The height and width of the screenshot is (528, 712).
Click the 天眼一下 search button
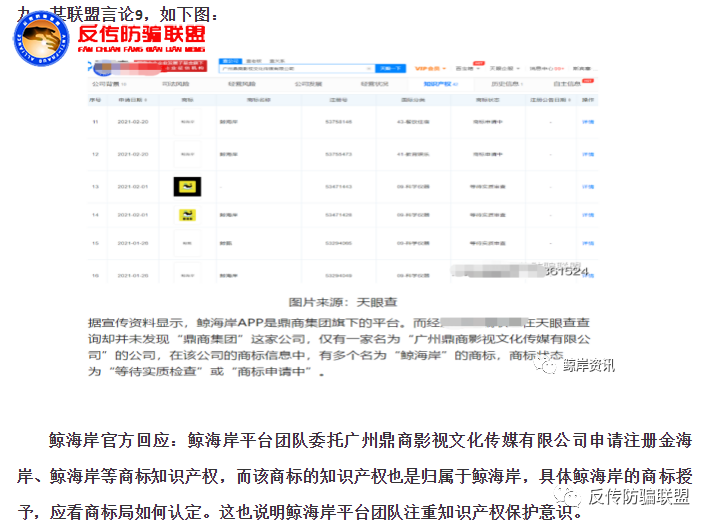pyautogui.click(x=391, y=69)
